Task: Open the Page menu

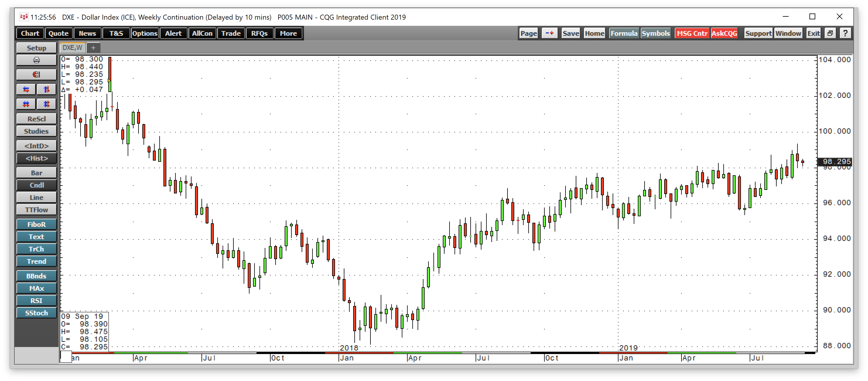Action: click(528, 33)
